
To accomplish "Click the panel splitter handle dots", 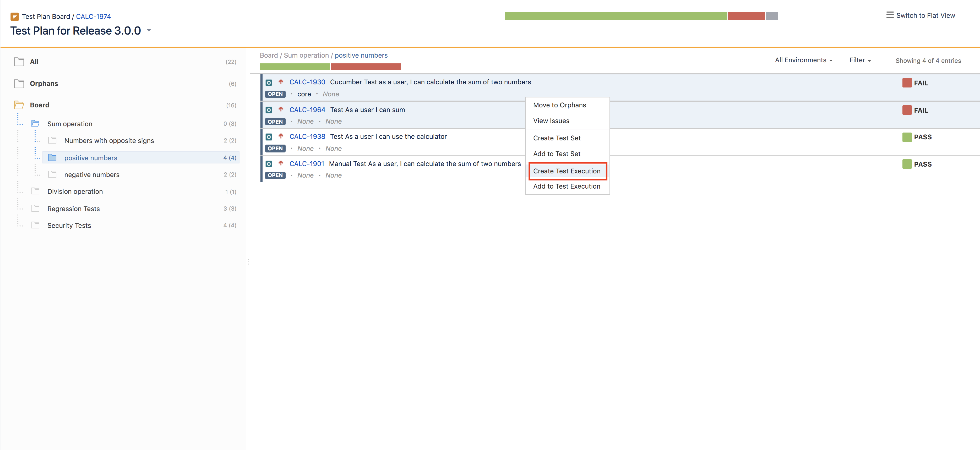I will 248,262.
